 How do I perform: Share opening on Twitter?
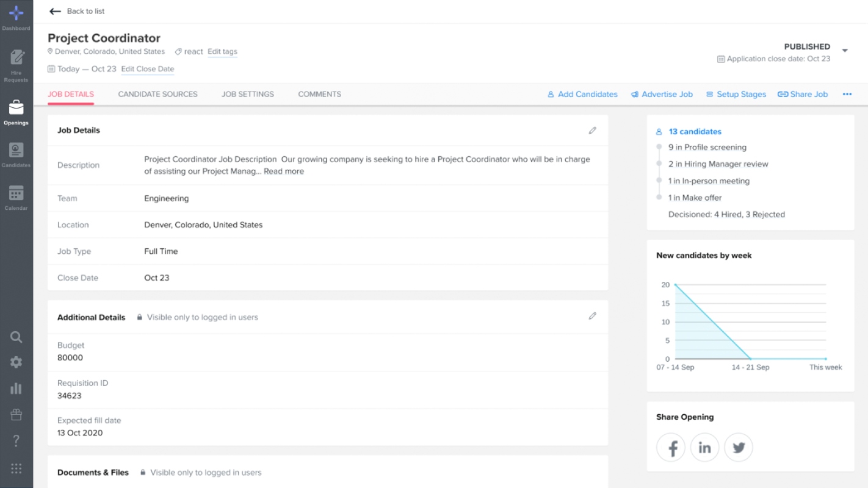click(x=739, y=448)
